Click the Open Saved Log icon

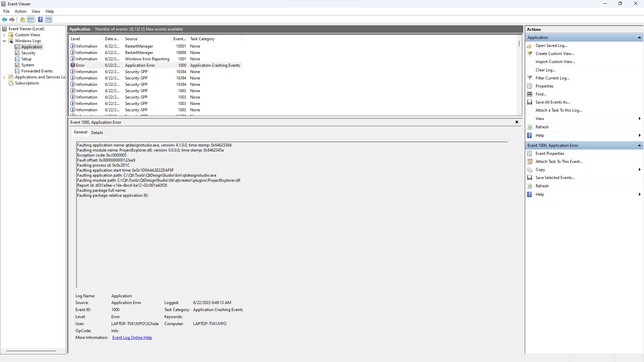(530, 46)
